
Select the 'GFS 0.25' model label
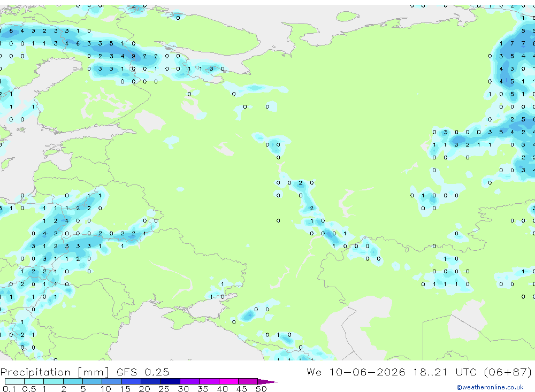(143, 372)
